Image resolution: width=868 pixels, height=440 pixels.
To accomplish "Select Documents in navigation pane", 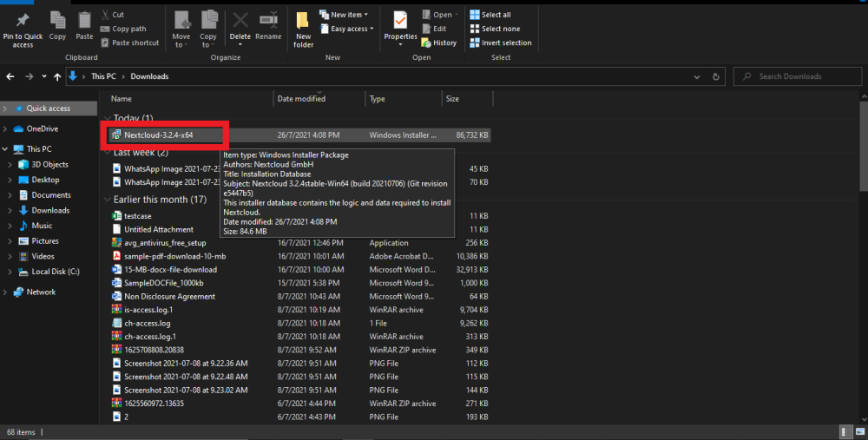I will 50,195.
